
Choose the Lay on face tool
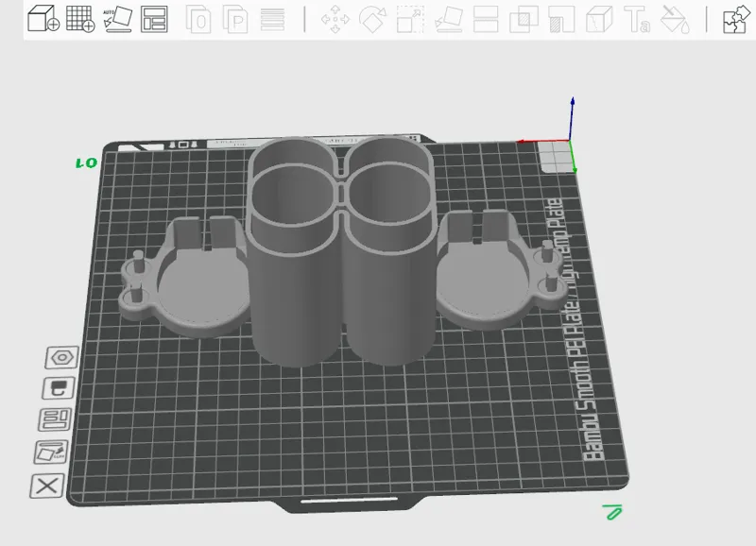point(449,20)
